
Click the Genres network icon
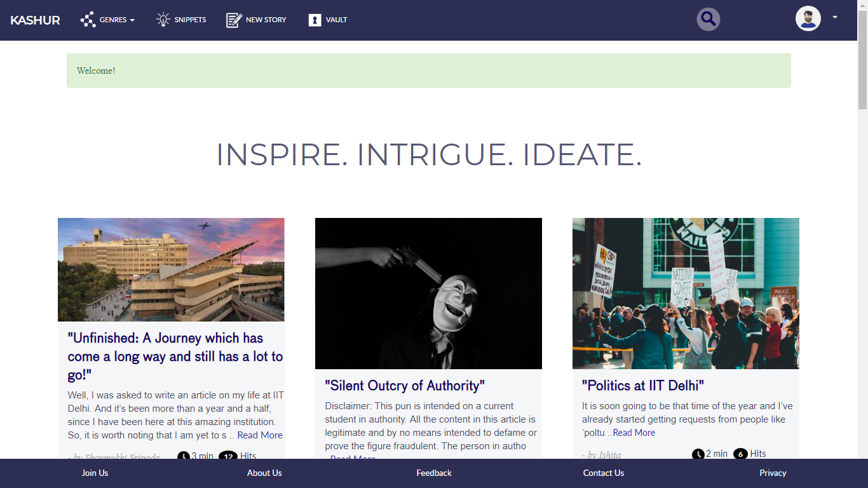(x=88, y=20)
